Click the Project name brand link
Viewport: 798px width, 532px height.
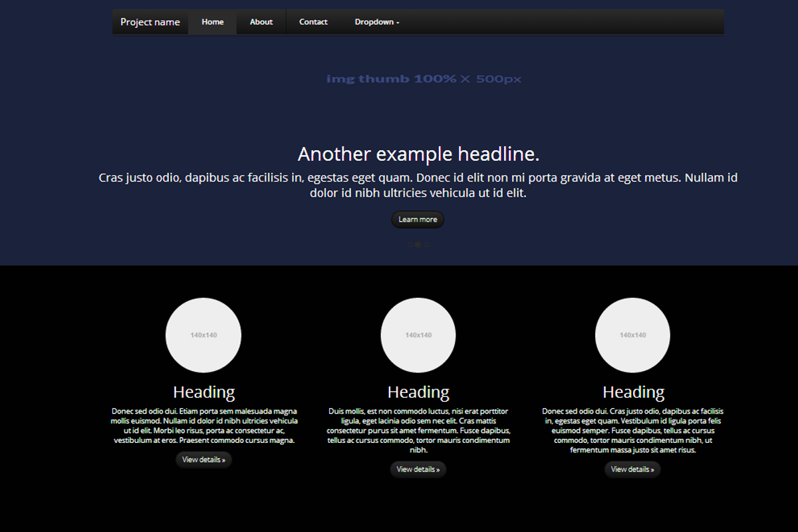point(150,21)
